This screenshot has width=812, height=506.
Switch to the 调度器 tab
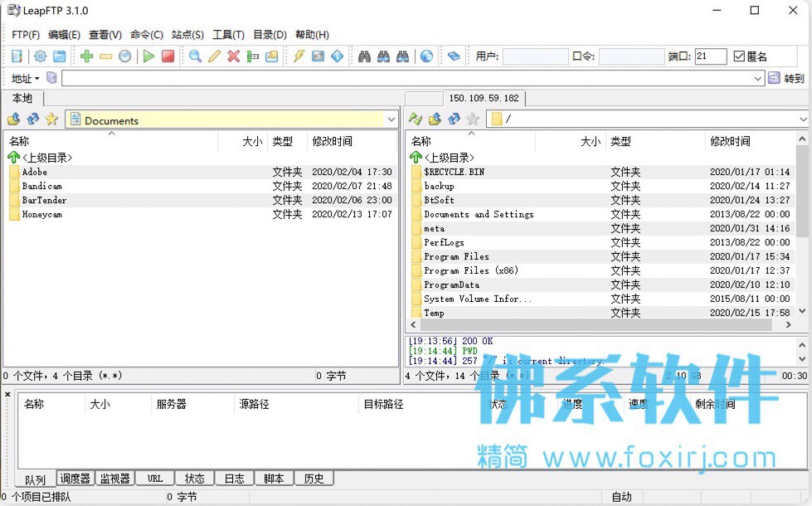click(x=75, y=479)
